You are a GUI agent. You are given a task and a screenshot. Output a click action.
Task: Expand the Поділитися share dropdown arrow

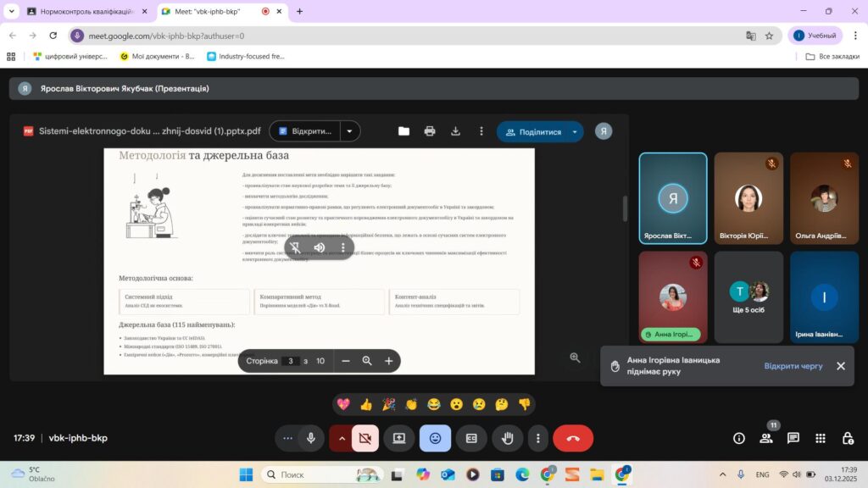(575, 131)
